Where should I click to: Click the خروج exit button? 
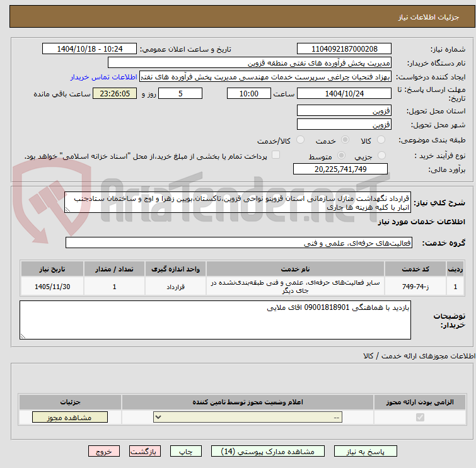click(x=104, y=452)
